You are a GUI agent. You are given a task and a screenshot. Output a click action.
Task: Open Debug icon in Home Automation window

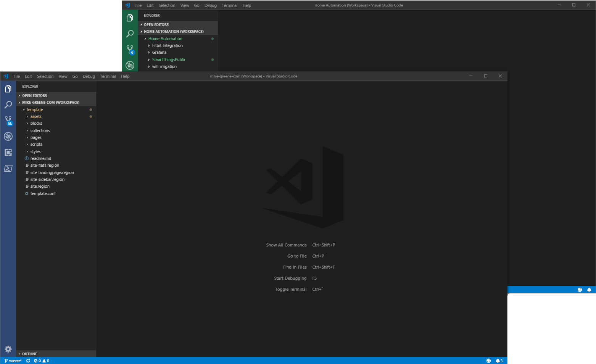[x=130, y=65]
